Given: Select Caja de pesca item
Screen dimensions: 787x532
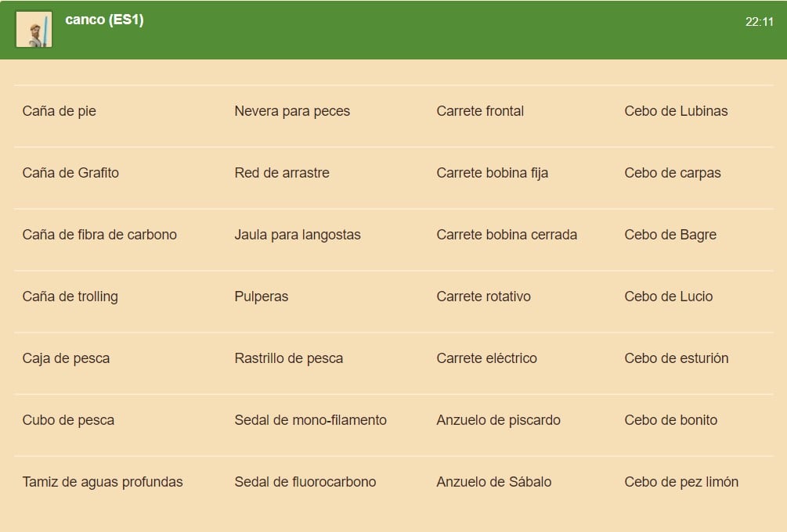Looking at the screenshot, I should (66, 358).
